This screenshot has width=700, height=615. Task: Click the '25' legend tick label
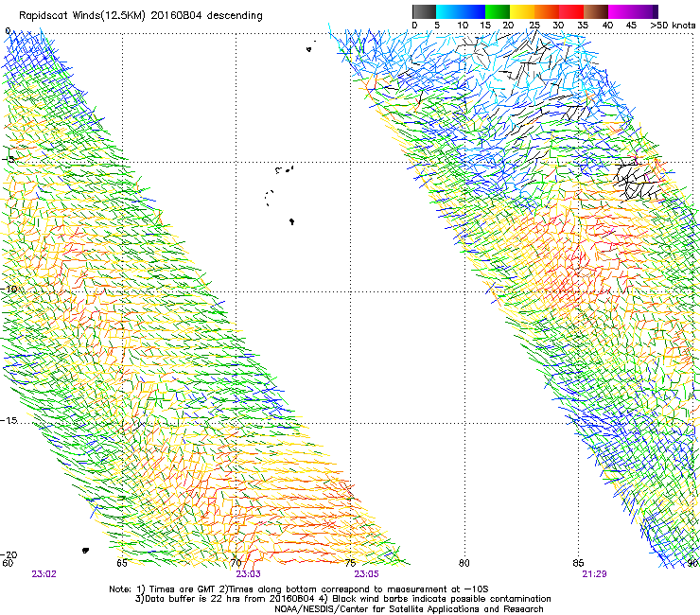534,26
